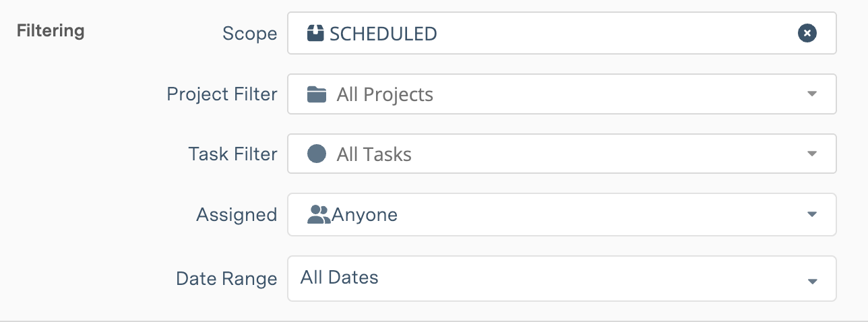The image size is (868, 322).
Task: Expand the Project Filter dropdown arrow
Action: (x=812, y=94)
